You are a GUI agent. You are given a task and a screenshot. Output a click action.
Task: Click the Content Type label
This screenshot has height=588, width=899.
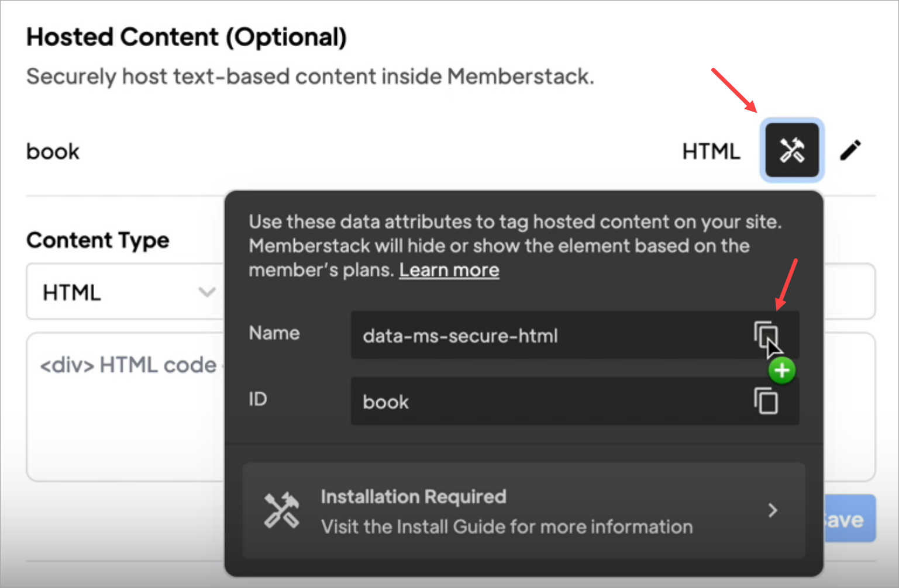(98, 240)
